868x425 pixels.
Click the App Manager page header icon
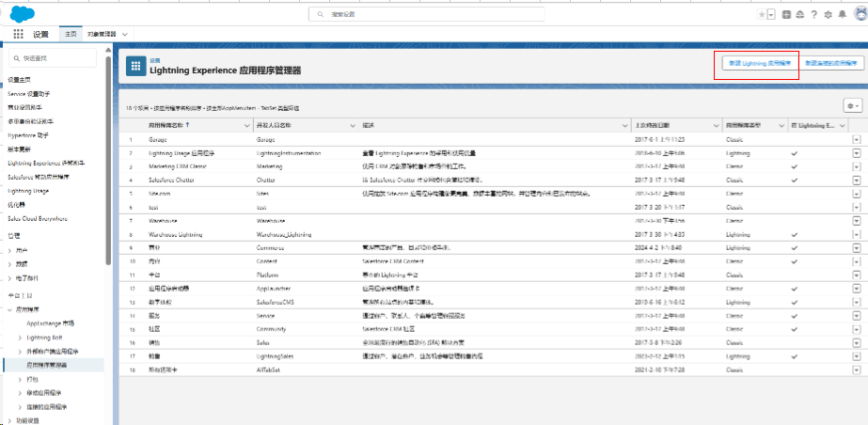point(135,66)
